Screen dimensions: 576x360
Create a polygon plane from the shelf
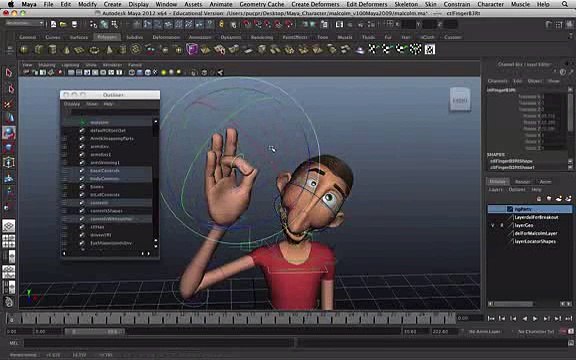click(x=79, y=49)
